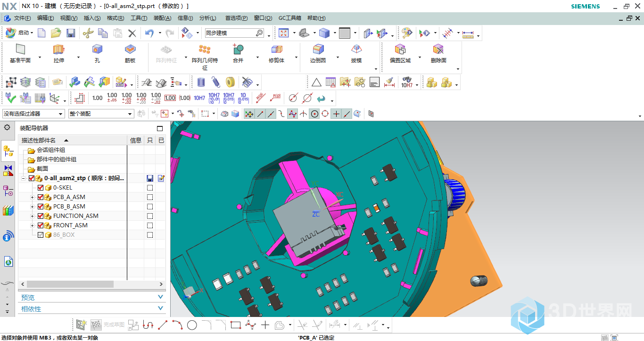Open the Constraint Navigator sidebar icon
This screenshot has height=341, width=644.
8,170
